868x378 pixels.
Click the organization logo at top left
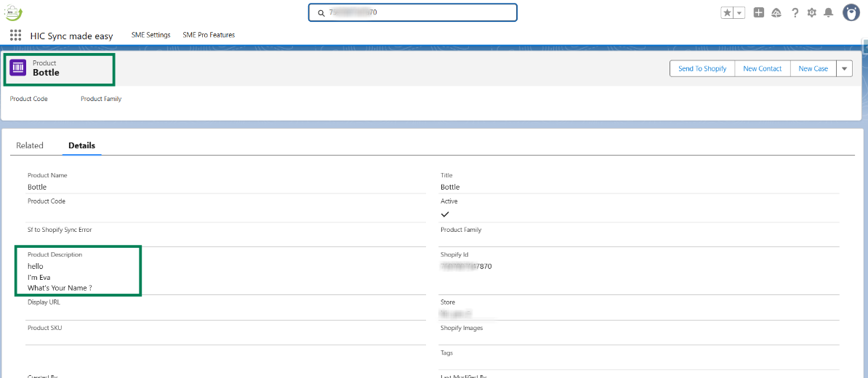[13, 12]
